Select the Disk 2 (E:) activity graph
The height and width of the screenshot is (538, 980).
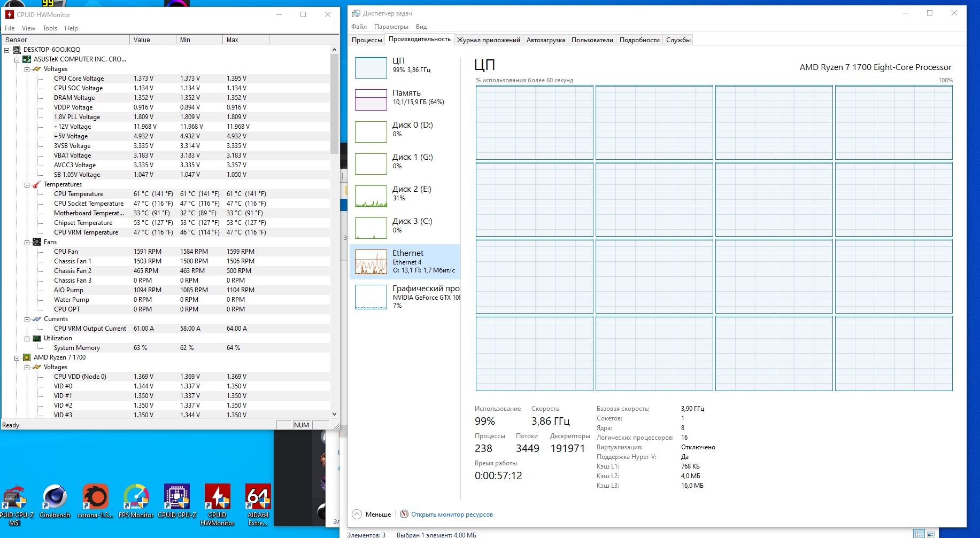[x=371, y=196]
